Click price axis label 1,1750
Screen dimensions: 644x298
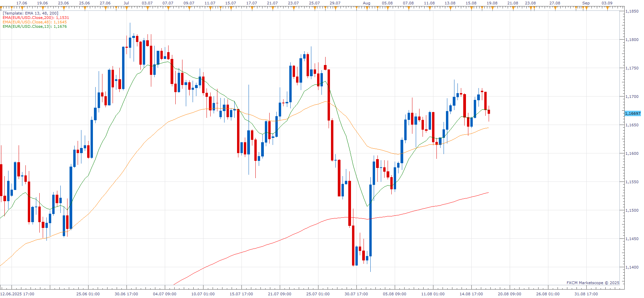click(x=632, y=68)
